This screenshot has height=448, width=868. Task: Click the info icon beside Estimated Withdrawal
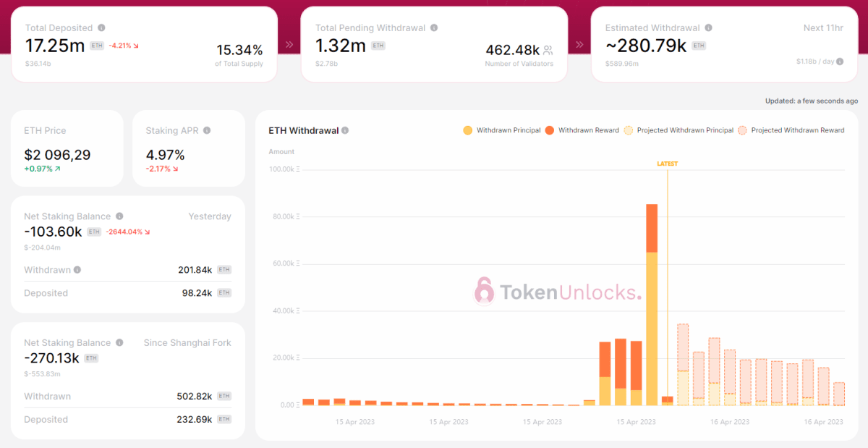(709, 28)
